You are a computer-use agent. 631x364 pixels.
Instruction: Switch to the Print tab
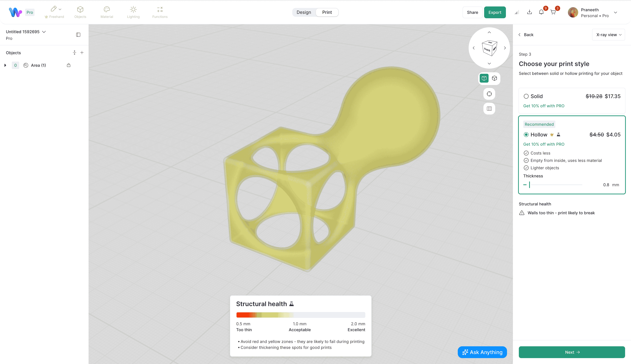[x=327, y=12]
